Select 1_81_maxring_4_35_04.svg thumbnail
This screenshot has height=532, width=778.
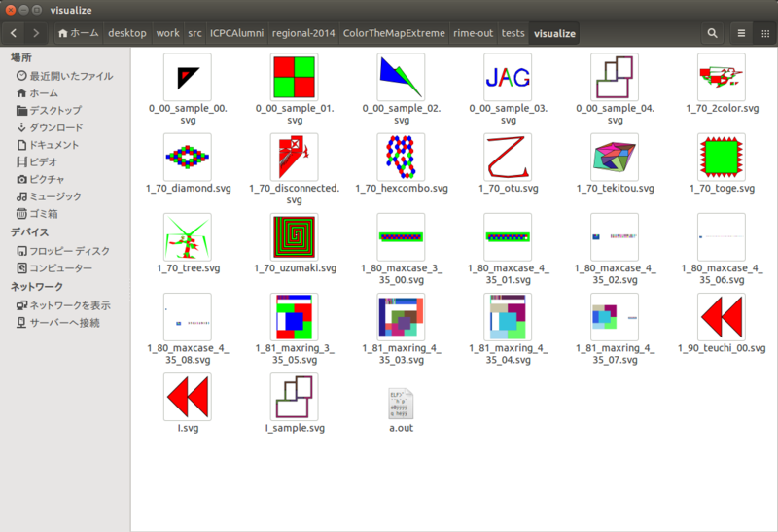tap(508, 317)
